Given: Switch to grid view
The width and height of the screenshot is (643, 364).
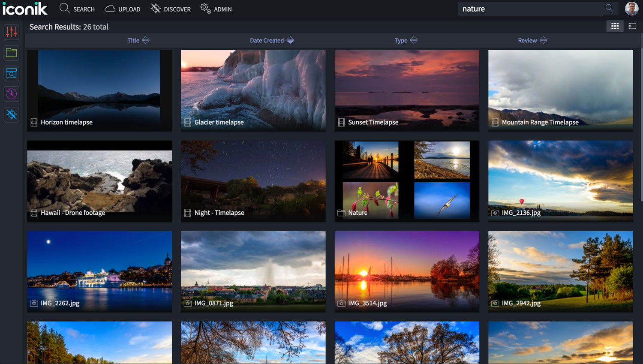Looking at the screenshot, I should click(615, 26).
